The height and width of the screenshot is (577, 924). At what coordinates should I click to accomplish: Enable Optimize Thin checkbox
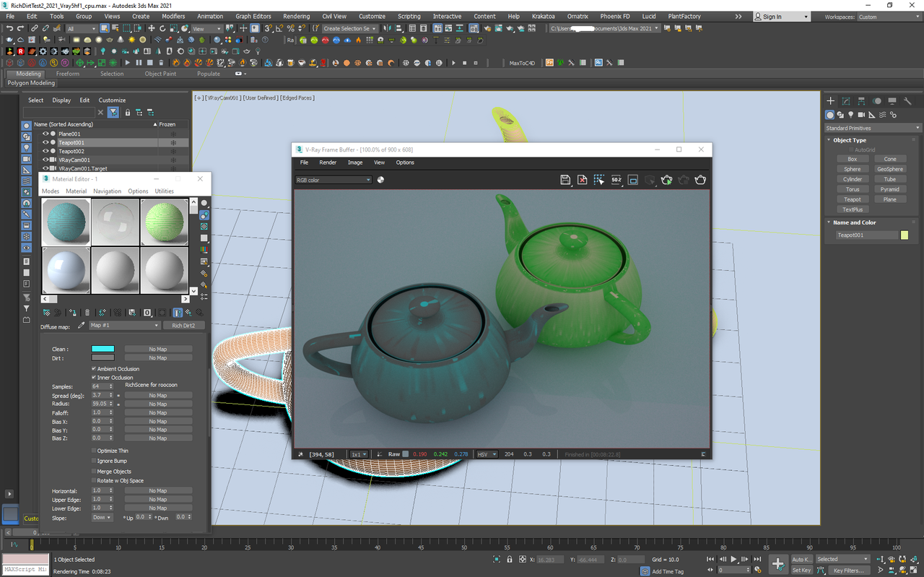click(94, 451)
